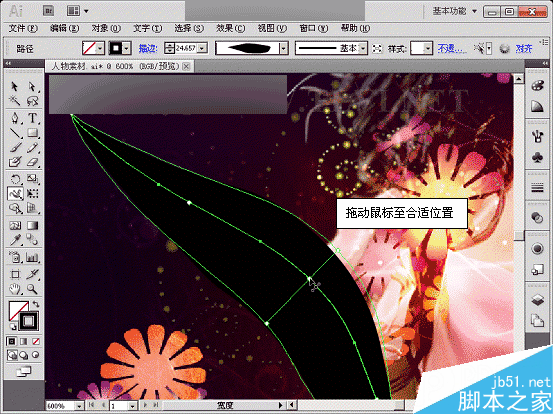Select the Column Graph tool
This screenshot has width=553, height=414.
(x=32, y=257)
